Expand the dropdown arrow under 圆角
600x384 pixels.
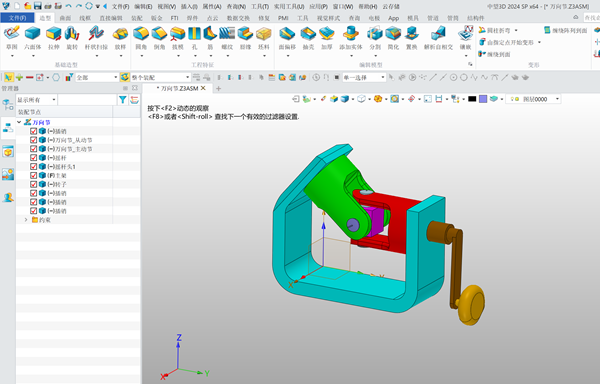click(x=141, y=56)
